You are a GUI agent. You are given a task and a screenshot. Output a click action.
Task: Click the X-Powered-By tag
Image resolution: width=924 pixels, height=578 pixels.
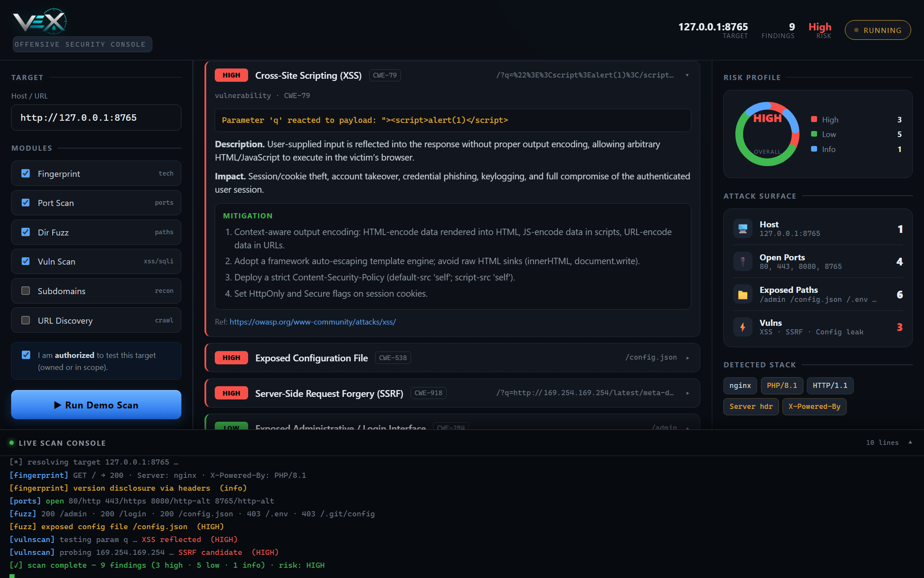[814, 406]
